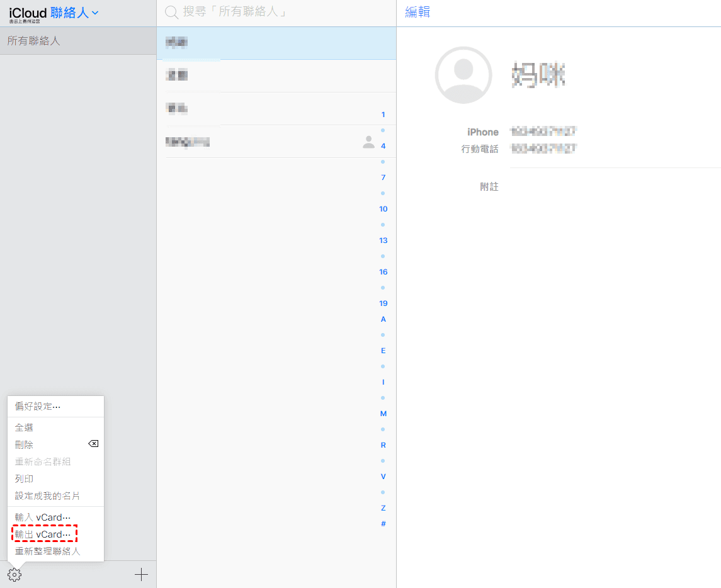Image resolution: width=721 pixels, height=588 pixels.
Task: Jump to letter M in index
Action: pyautogui.click(x=383, y=414)
